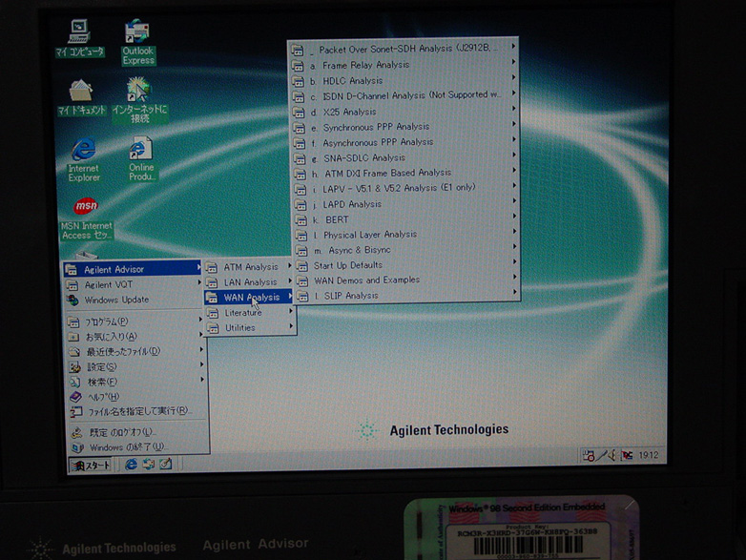Image resolution: width=746 pixels, height=560 pixels.
Task: Open the ISDN D-Channel Analysis entry
Action: pyautogui.click(x=404, y=96)
